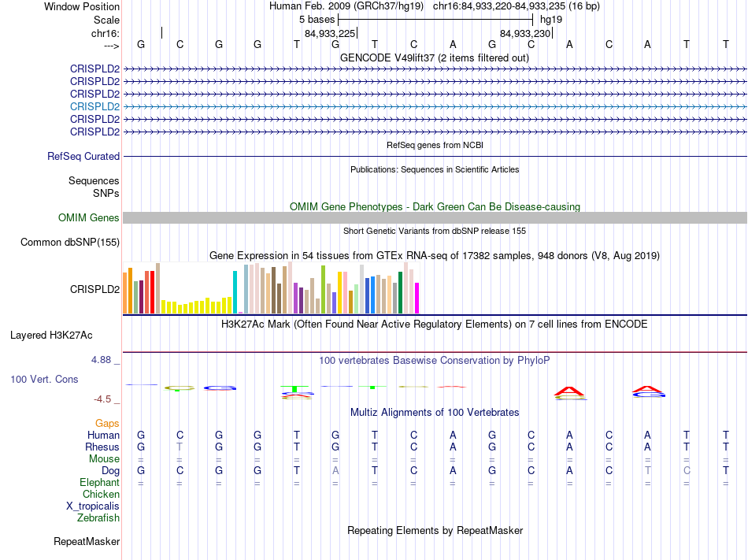Click the Multiz Alignments of 100 Vertebrates title
This screenshot has height=560, width=748.
click(434, 413)
